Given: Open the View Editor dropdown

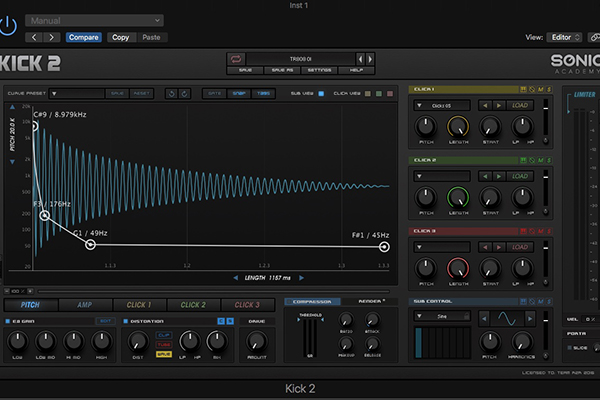Looking at the screenshot, I should [x=564, y=37].
